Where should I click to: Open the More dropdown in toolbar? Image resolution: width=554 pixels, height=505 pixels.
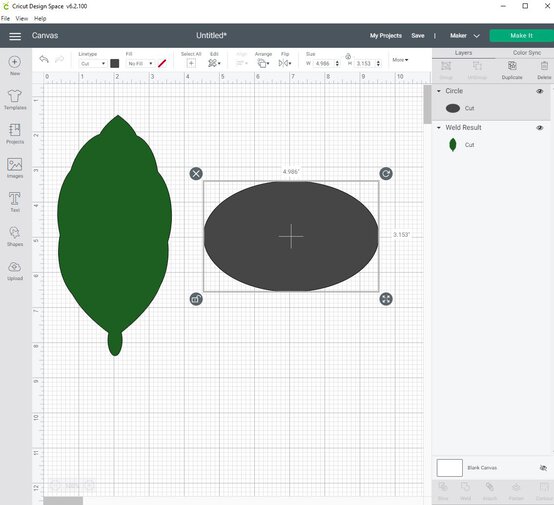pyautogui.click(x=400, y=60)
